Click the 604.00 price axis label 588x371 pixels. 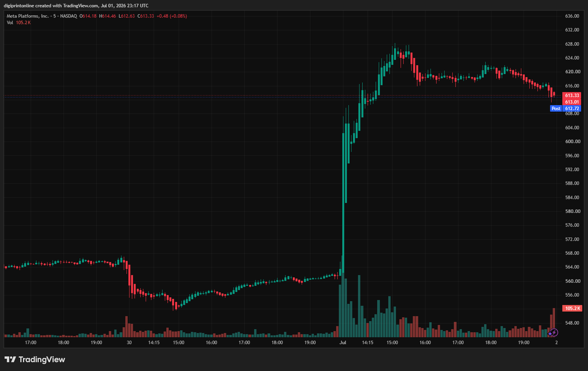pos(572,128)
